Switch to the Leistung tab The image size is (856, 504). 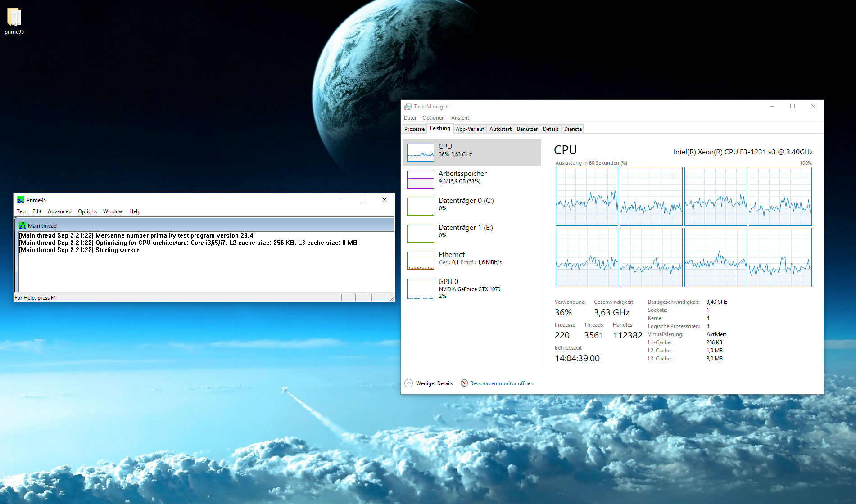pyautogui.click(x=440, y=128)
